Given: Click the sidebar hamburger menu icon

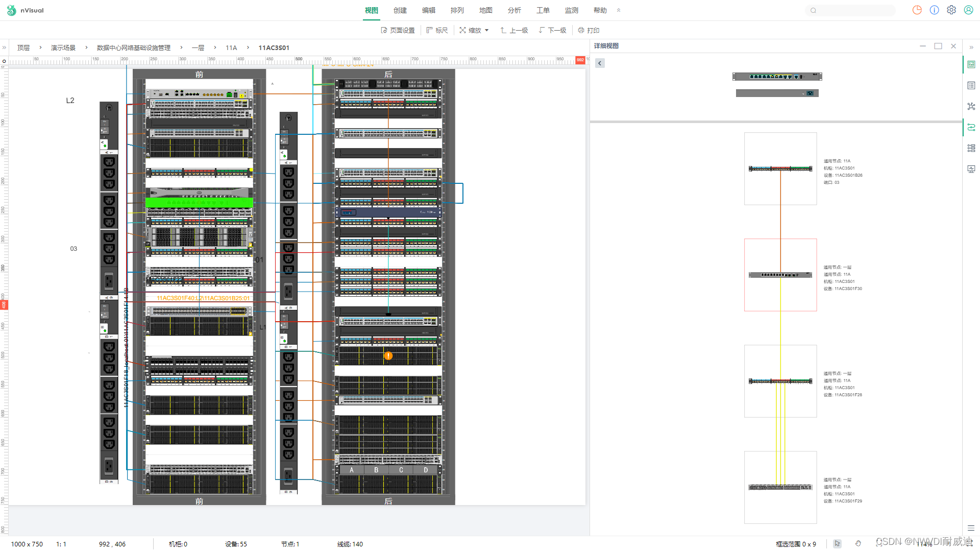Looking at the screenshot, I should click(x=971, y=528).
